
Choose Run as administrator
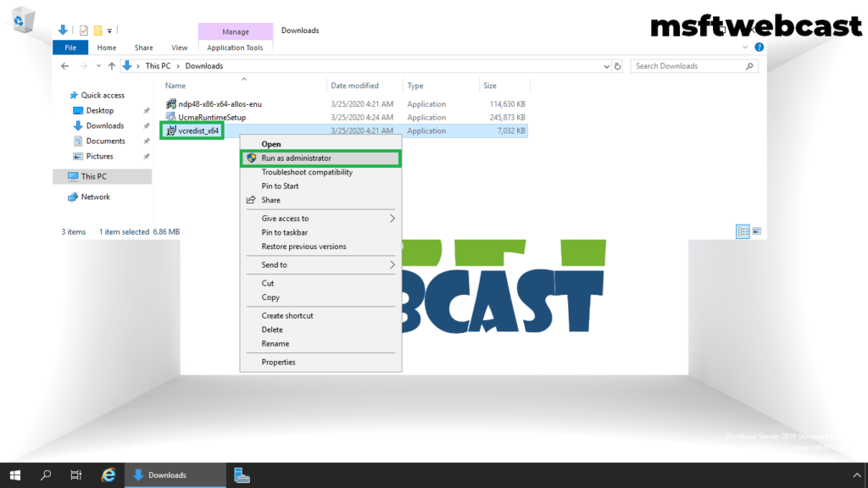click(x=320, y=158)
